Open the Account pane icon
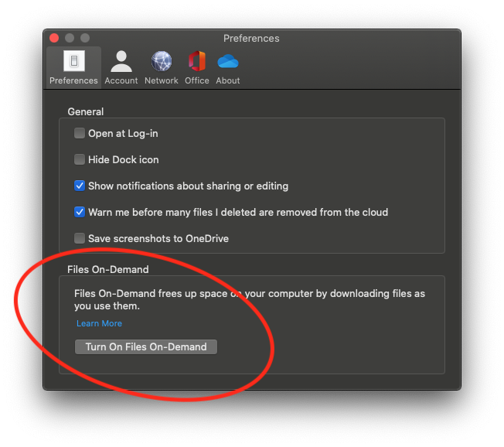The height and width of the screenshot is (447, 504). (x=121, y=61)
